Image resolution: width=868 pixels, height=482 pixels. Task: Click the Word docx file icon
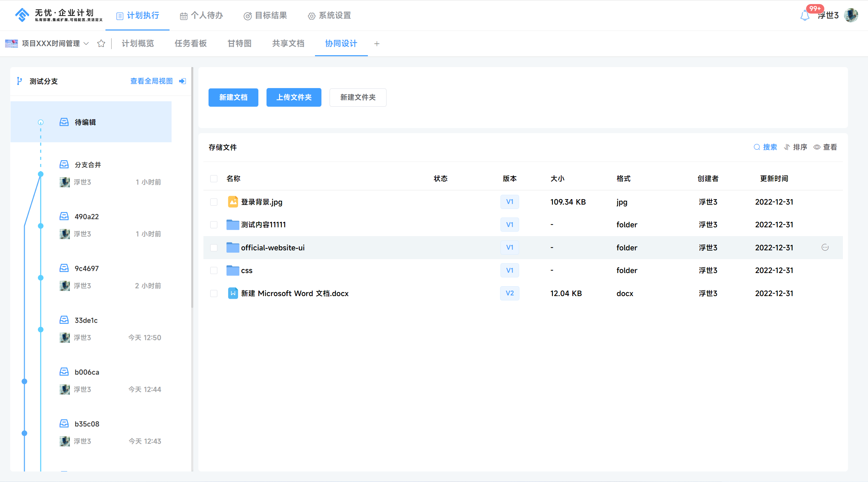pos(233,293)
